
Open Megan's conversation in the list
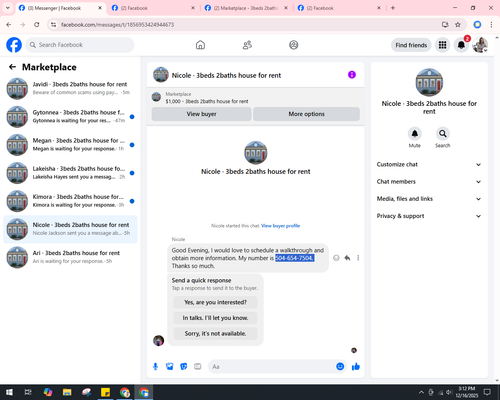70,145
